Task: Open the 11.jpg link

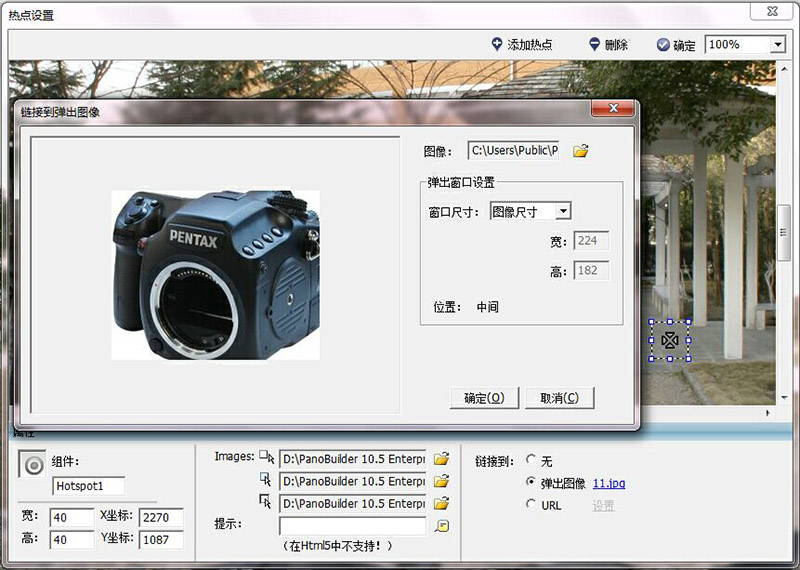Action: 609,483
